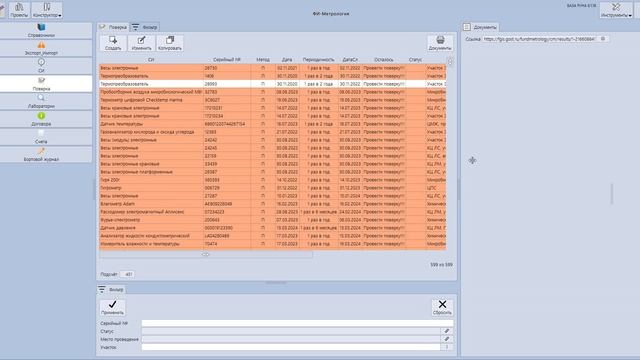Select row with serial number 17210231
This screenshot has width=640, height=360.
273,108
